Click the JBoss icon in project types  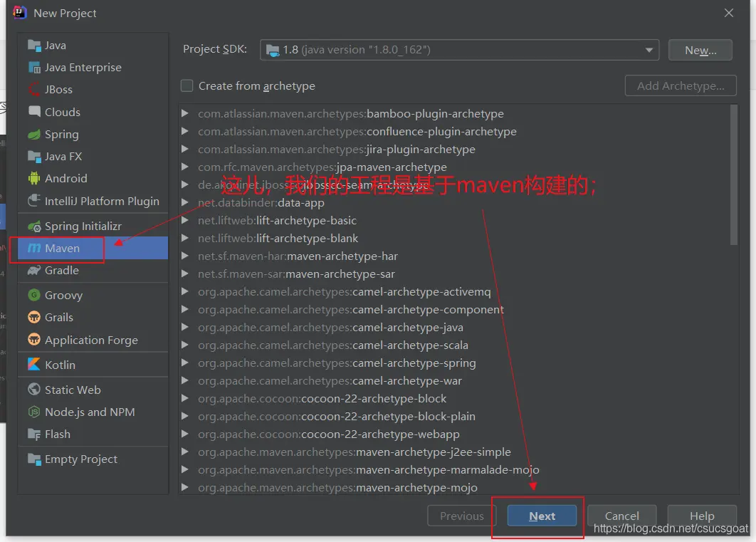[x=33, y=90]
